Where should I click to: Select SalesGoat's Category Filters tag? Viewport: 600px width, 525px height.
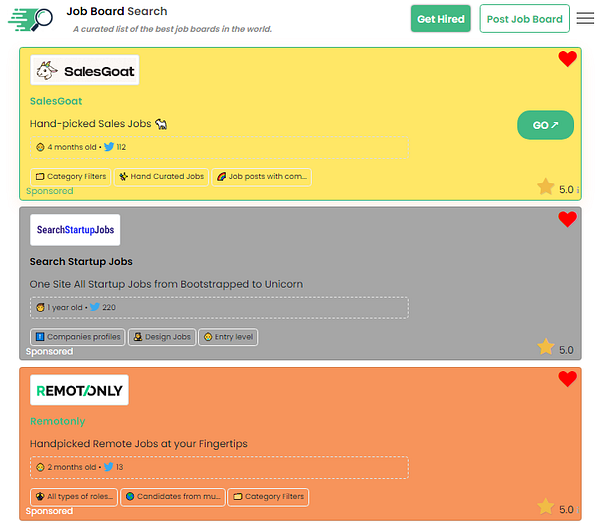71,177
